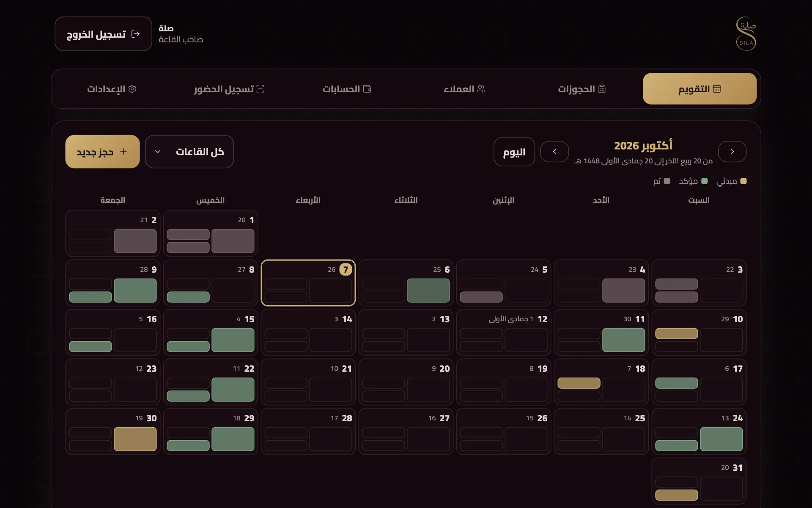Open the العملاء customers tab
Screen dimensions: 812x508
[x=464, y=89]
